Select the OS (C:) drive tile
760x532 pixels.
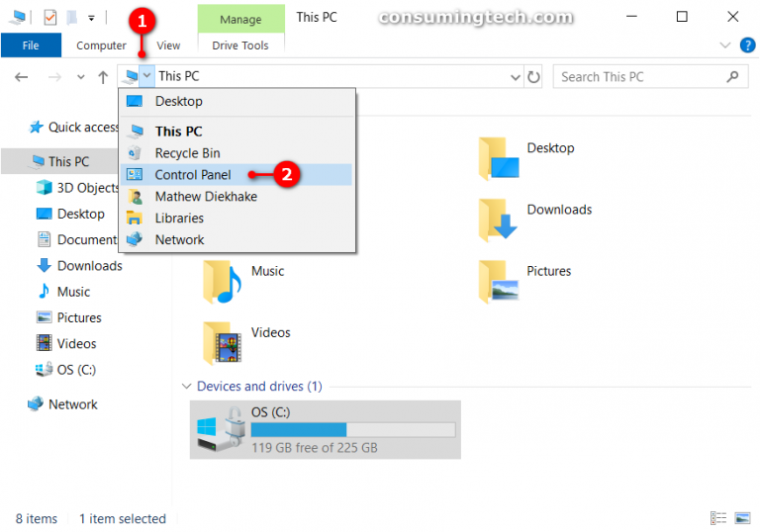pyautogui.click(x=326, y=430)
